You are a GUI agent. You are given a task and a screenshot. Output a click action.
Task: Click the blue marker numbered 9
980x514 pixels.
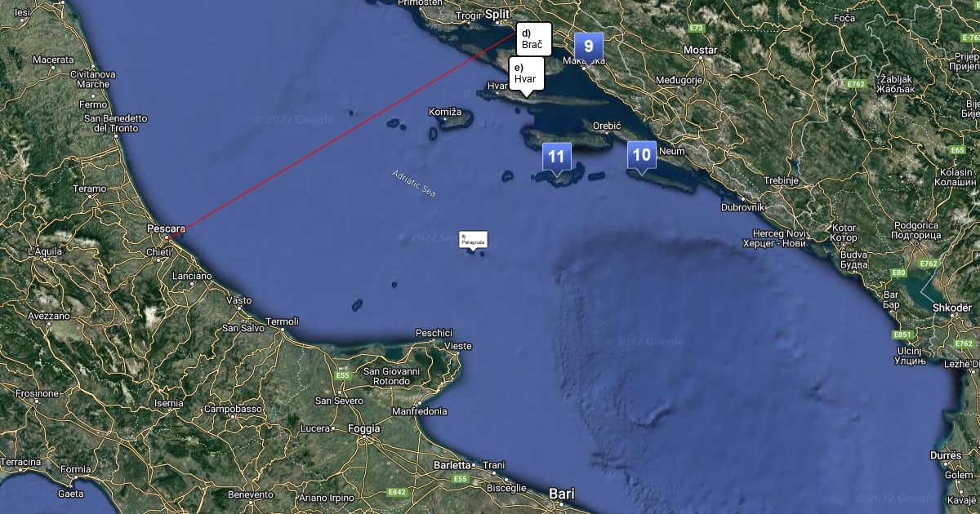point(589,47)
